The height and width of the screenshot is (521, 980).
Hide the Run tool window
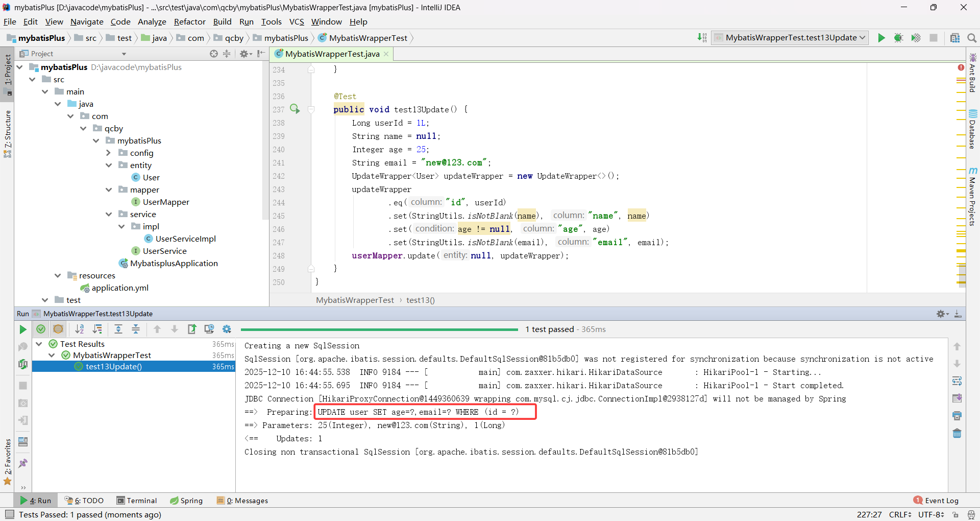pyautogui.click(x=958, y=314)
